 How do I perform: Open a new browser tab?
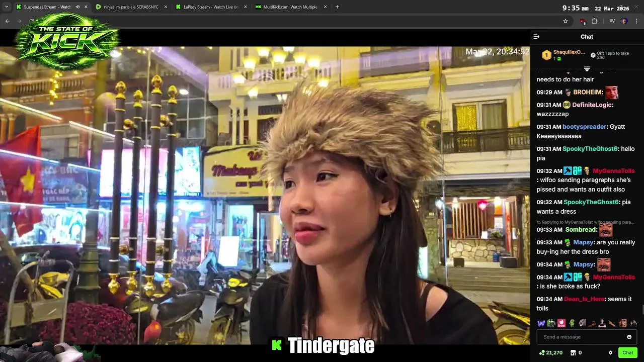pyautogui.click(x=337, y=7)
